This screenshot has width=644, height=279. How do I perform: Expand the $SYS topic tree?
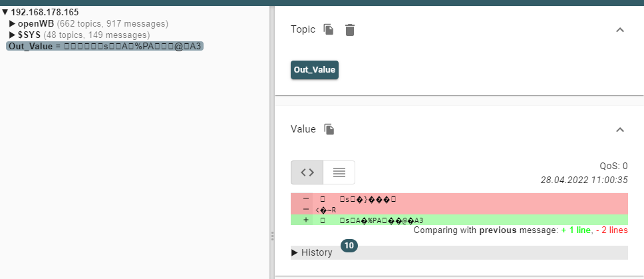12,35
